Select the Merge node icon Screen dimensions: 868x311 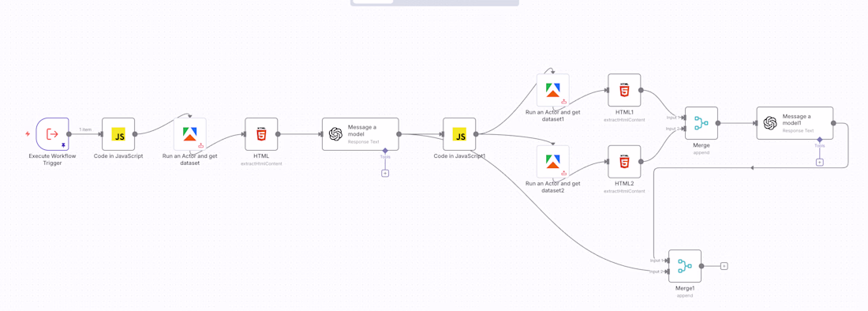pos(702,123)
